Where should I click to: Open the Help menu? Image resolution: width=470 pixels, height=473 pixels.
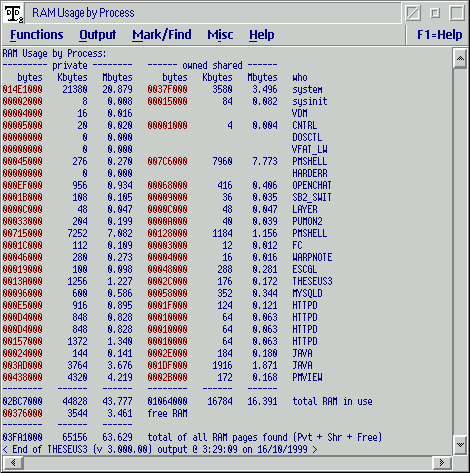(x=262, y=35)
